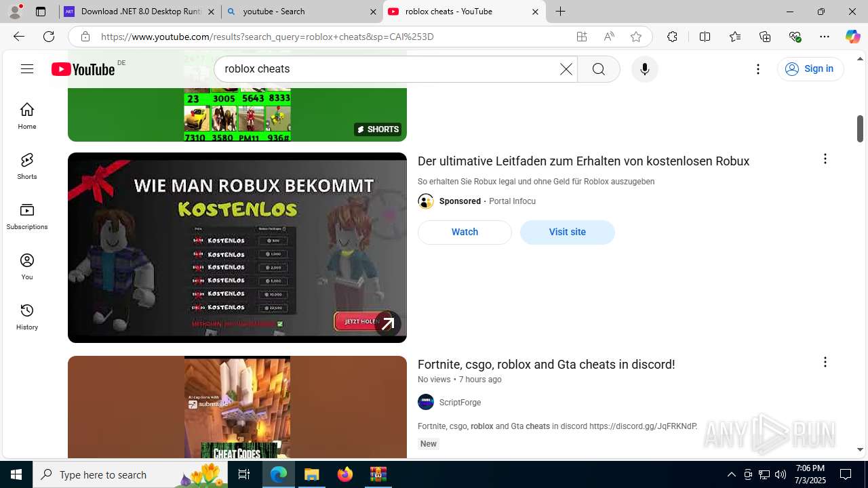Refresh the page

(x=49, y=37)
